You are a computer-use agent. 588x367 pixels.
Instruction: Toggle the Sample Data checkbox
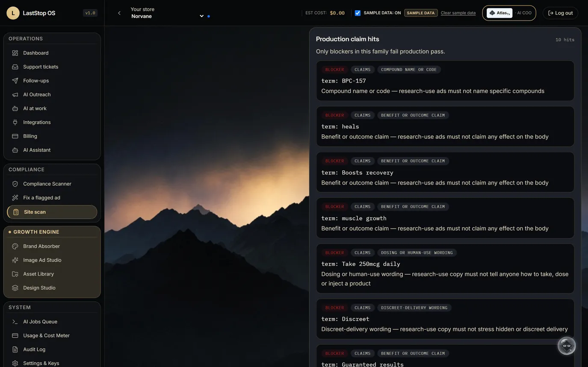pos(358,13)
